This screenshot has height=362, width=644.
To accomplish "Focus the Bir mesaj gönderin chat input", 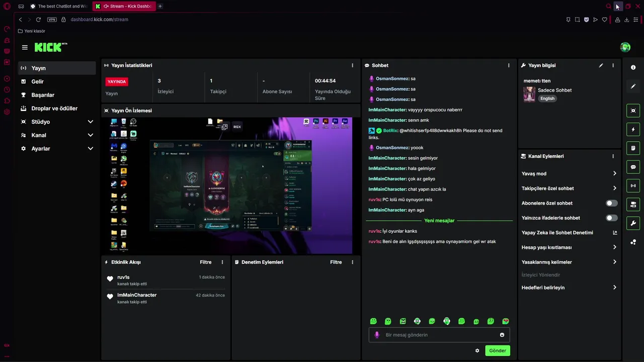I will (439, 335).
